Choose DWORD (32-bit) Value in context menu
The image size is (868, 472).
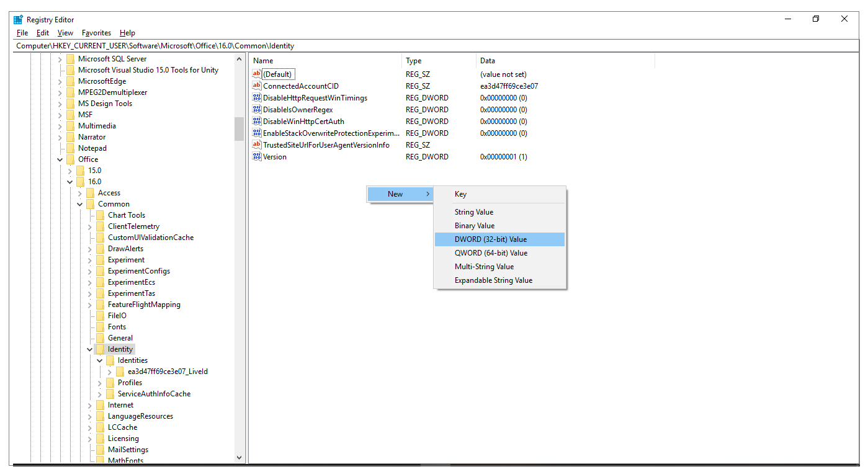(500, 239)
